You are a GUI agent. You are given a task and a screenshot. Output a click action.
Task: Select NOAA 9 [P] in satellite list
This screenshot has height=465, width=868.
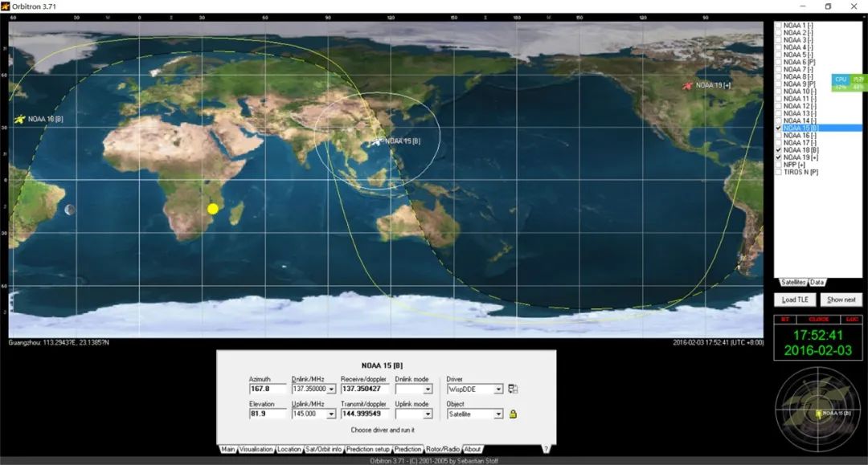pyautogui.click(x=799, y=84)
